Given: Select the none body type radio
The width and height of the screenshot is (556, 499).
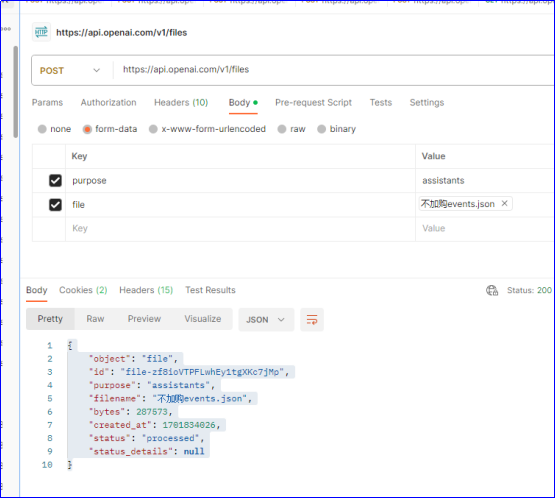Looking at the screenshot, I should (x=42, y=129).
